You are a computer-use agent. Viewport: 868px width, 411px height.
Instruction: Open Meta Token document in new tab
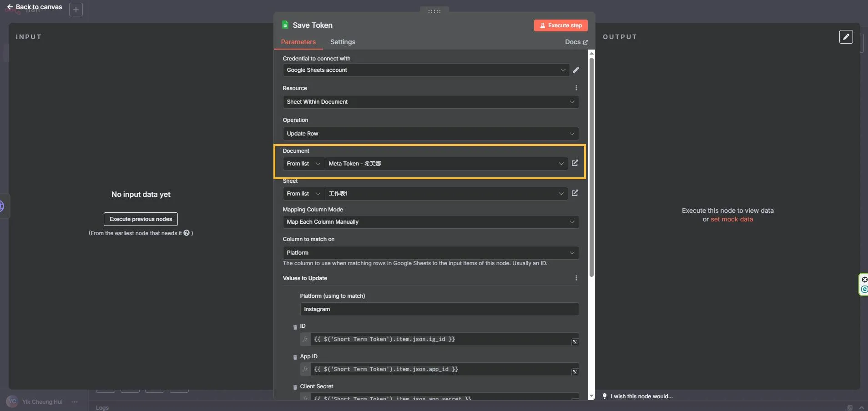(x=575, y=163)
